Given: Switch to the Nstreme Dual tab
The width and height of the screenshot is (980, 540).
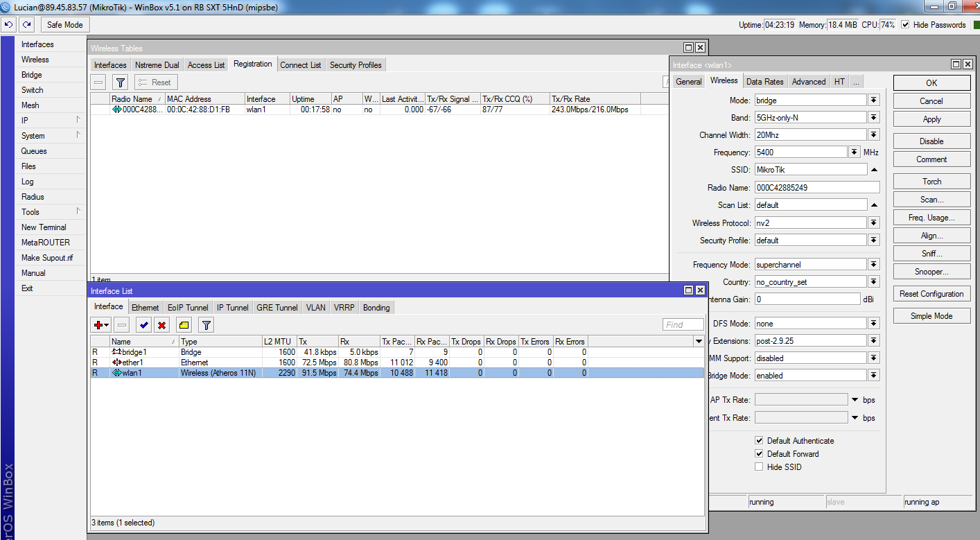Looking at the screenshot, I should (x=157, y=65).
